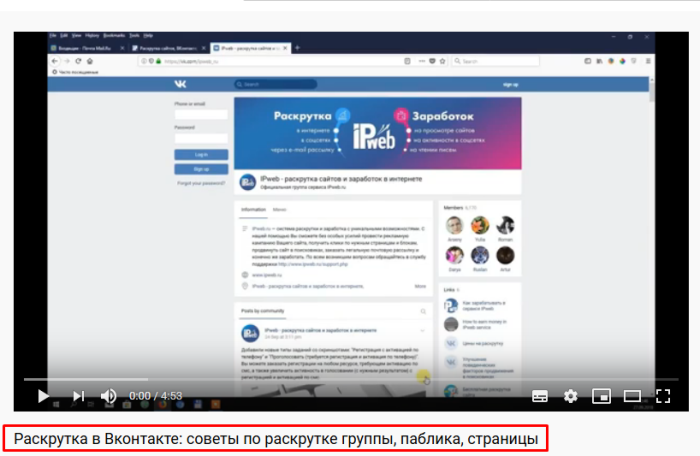Play the video
The width and height of the screenshot is (700, 456).
[43, 396]
